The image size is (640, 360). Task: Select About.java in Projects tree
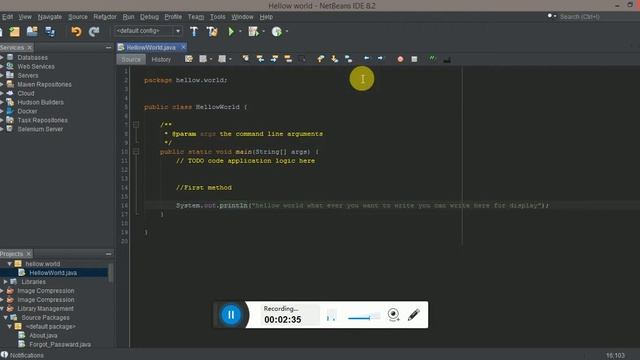(43, 336)
